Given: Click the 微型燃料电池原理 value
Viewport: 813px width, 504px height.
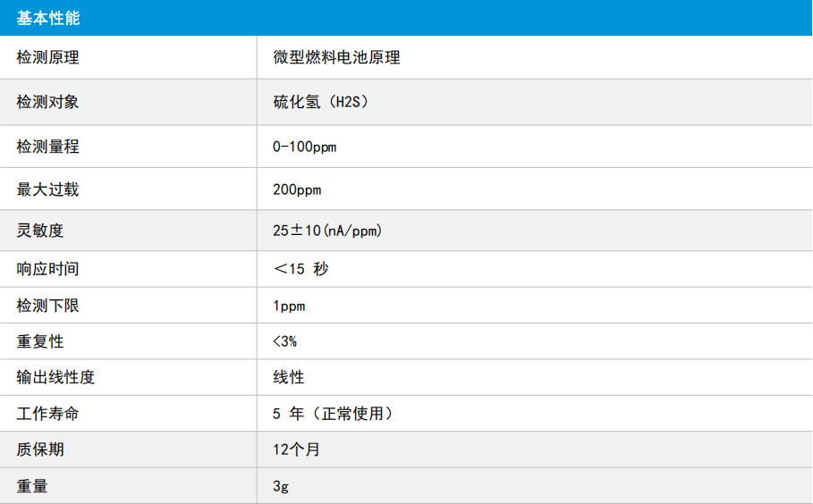Looking at the screenshot, I should tap(336, 57).
